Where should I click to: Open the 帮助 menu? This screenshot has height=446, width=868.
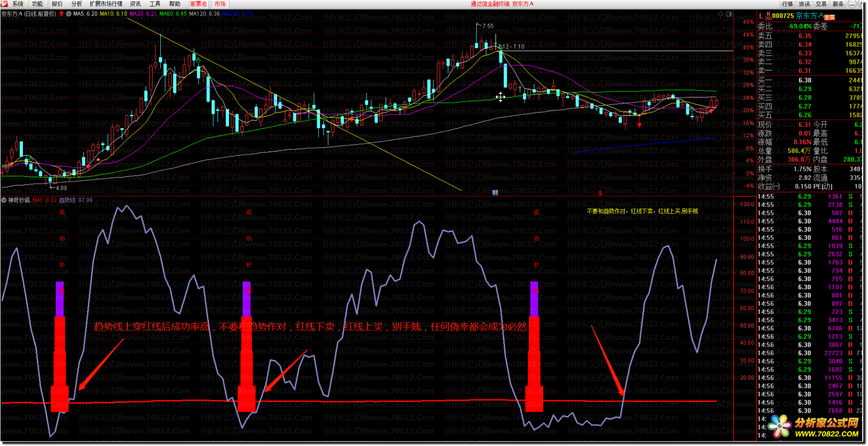(175, 4)
